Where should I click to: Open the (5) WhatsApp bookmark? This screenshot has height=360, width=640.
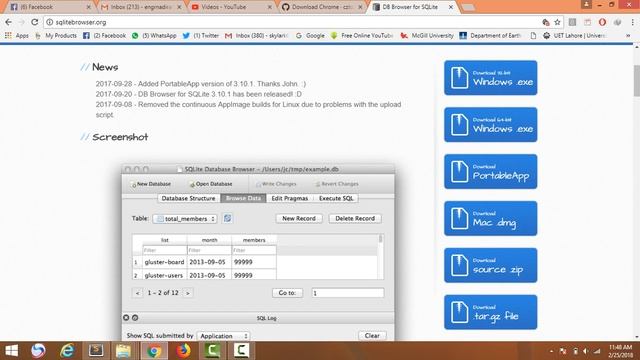154,36
